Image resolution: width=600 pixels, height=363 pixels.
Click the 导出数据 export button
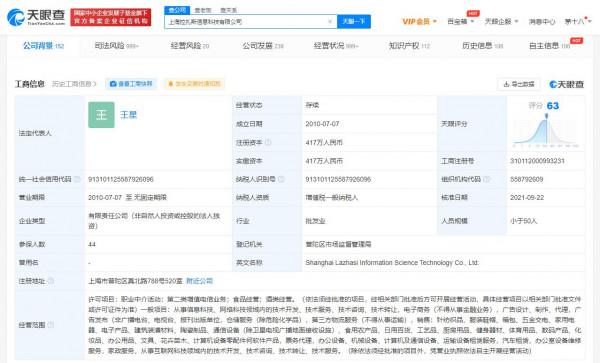click(519, 84)
